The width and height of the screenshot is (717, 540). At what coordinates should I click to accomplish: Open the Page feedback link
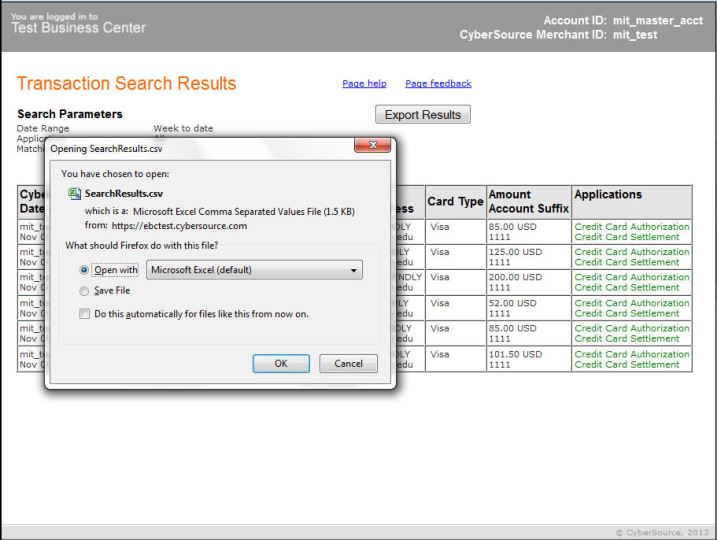point(438,84)
